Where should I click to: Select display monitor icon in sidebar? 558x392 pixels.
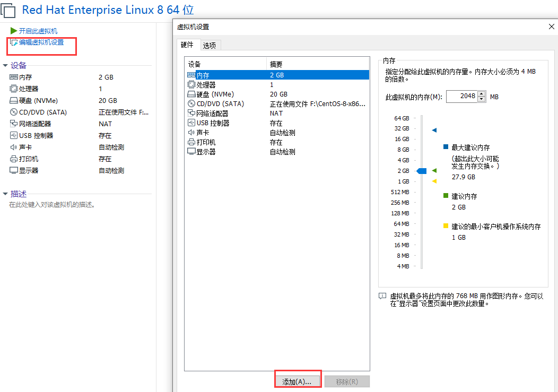click(x=13, y=170)
